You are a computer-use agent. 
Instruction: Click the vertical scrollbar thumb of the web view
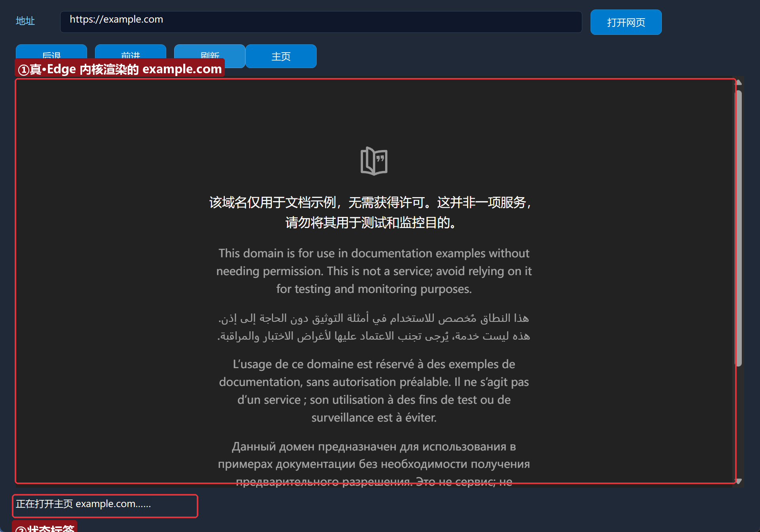(x=739, y=228)
